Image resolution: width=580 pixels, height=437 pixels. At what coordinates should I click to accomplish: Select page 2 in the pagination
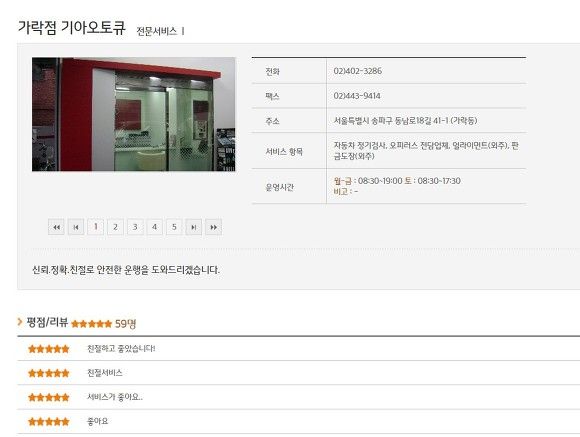(x=115, y=227)
